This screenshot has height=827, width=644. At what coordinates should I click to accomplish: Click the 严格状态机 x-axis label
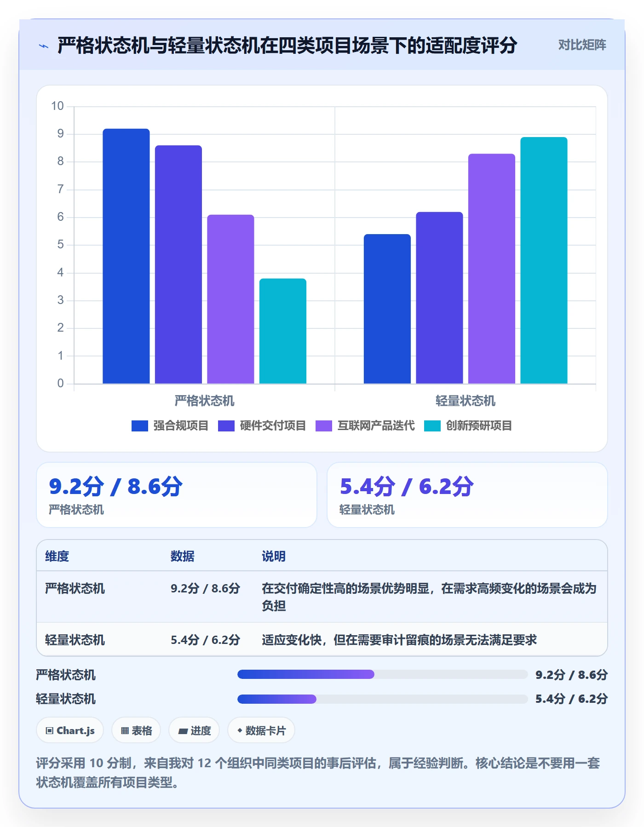click(x=205, y=401)
